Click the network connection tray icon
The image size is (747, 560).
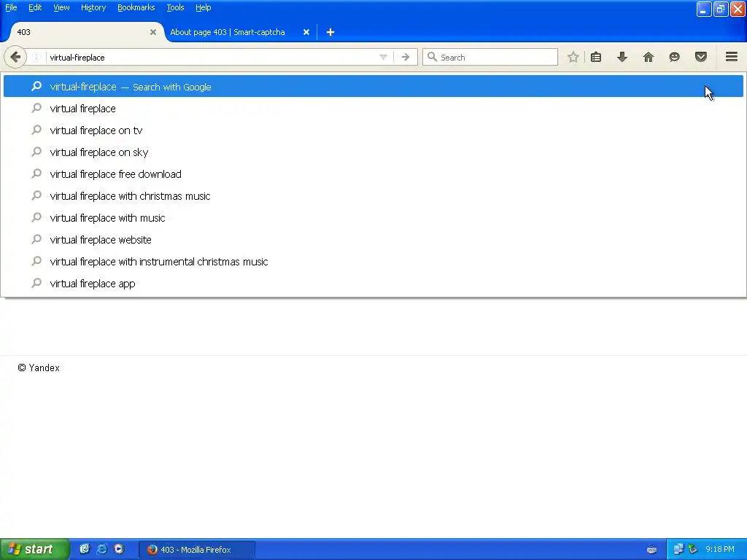[678, 550]
